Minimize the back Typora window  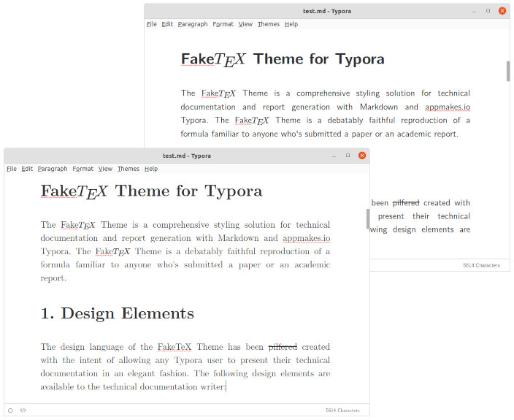[x=474, y=11]
